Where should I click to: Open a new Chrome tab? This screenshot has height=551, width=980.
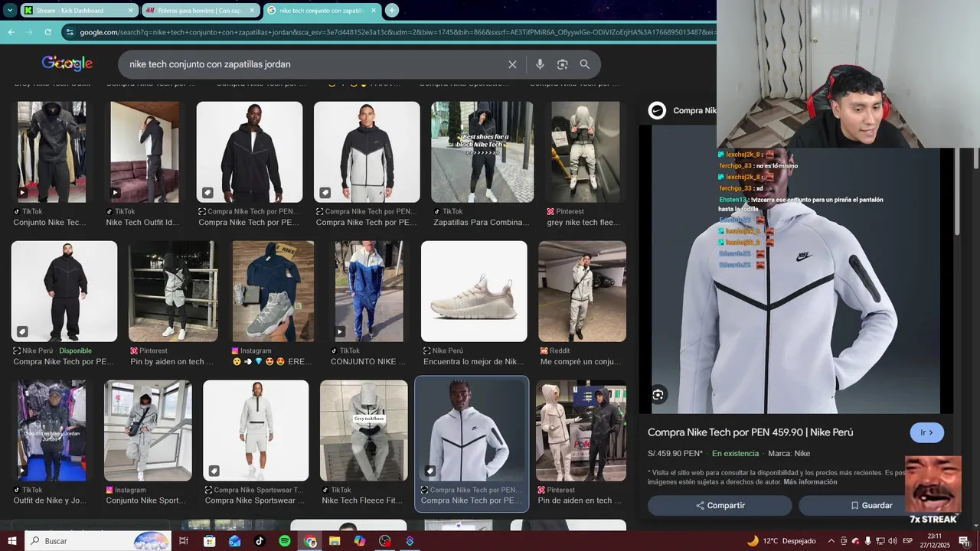coord(392,11)
